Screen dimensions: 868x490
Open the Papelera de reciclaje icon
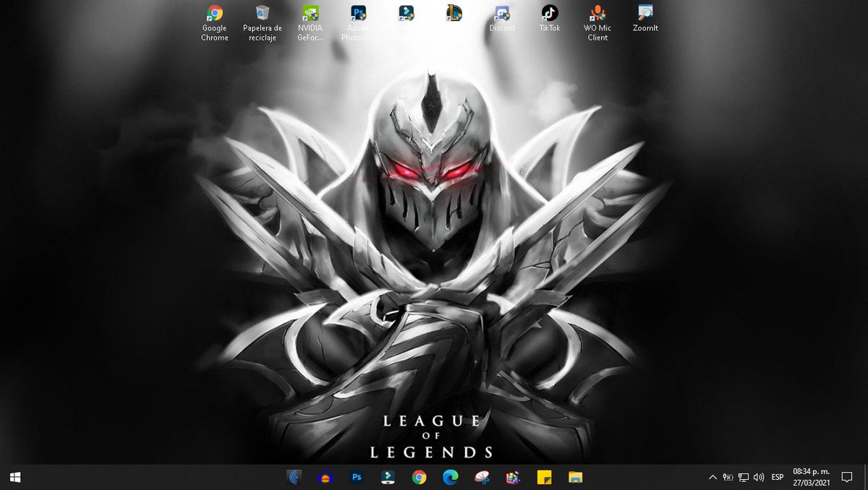pyautogui.click(x=263, y=23)
